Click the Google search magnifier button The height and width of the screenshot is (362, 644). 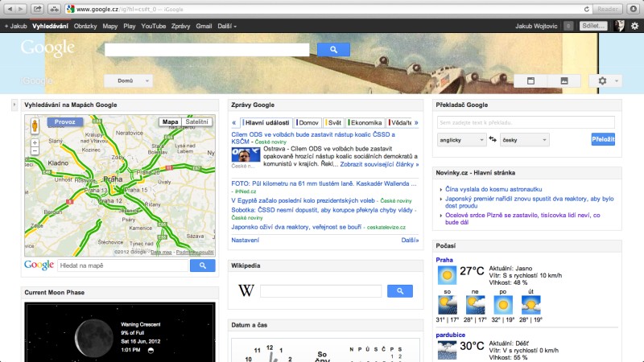[x=333, y=49]
